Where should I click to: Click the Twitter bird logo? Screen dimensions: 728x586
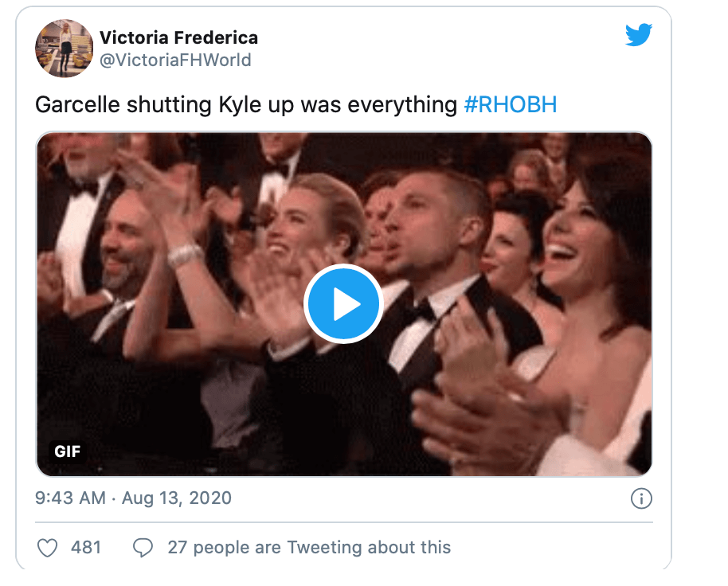(x=638, y=36)
